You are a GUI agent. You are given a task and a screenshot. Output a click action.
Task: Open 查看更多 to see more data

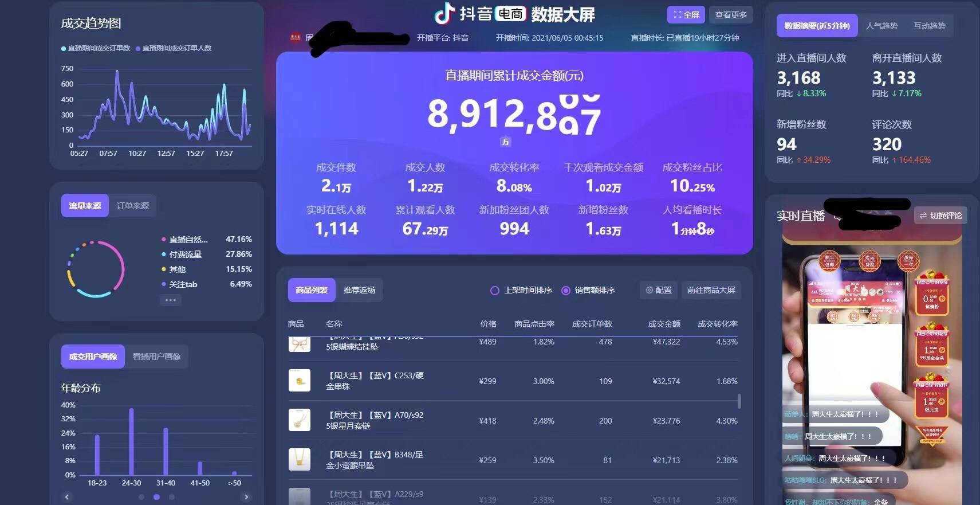[731, 15]
